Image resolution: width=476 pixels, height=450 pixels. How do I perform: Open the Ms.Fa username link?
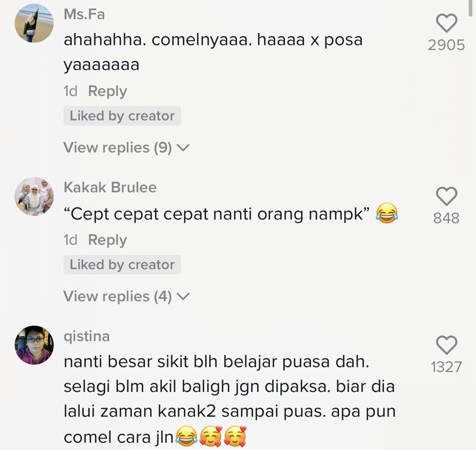84,14
